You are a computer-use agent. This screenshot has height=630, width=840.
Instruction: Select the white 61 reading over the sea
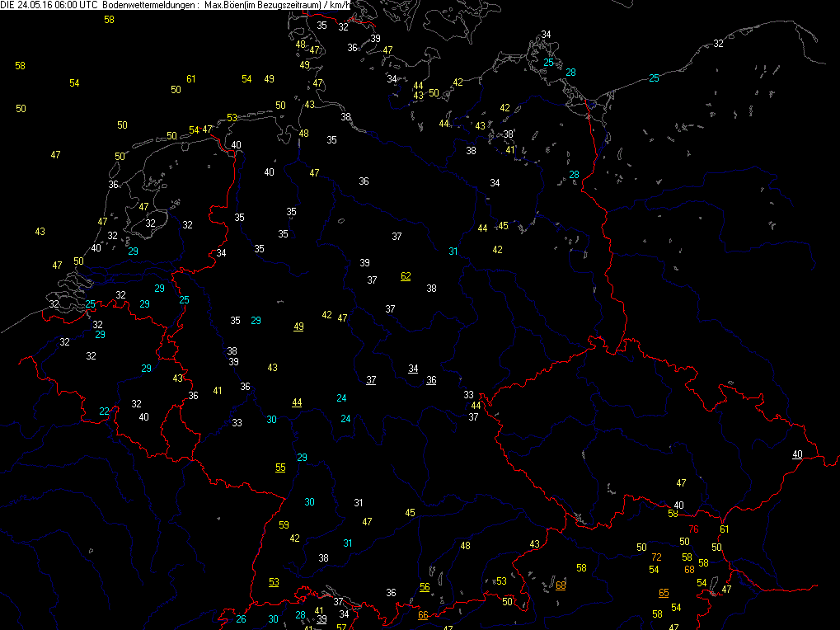pyautogui.click(x=191, y=79)
